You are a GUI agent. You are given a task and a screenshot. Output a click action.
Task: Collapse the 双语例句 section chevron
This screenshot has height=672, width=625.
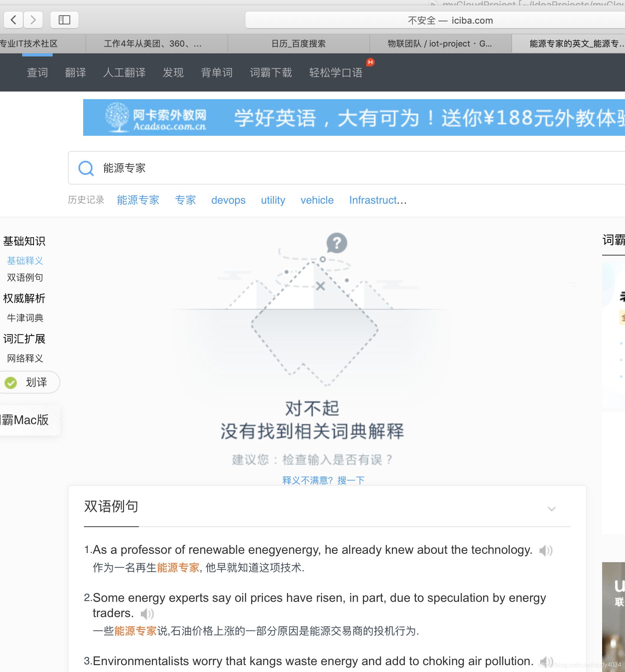click(x=551, y=509)
